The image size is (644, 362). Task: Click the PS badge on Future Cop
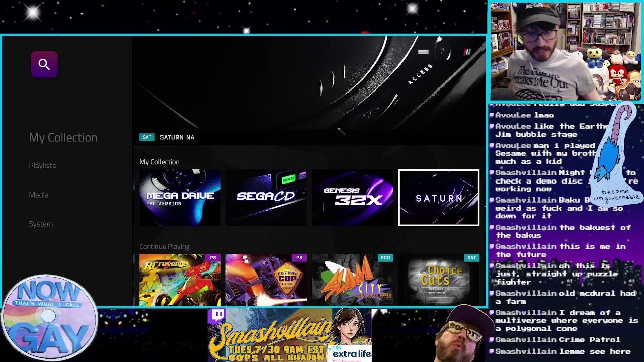[x=299, y=258]
